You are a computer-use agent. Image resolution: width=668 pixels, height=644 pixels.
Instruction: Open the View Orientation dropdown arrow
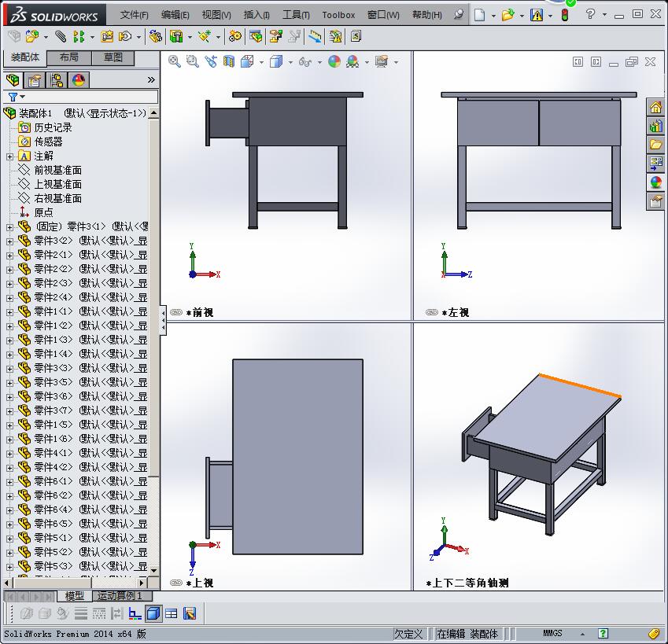pyautogui.click(x=261, y=63)
